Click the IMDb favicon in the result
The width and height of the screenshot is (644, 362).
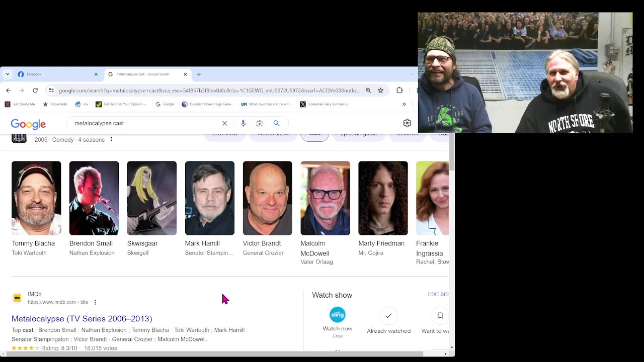17,298
